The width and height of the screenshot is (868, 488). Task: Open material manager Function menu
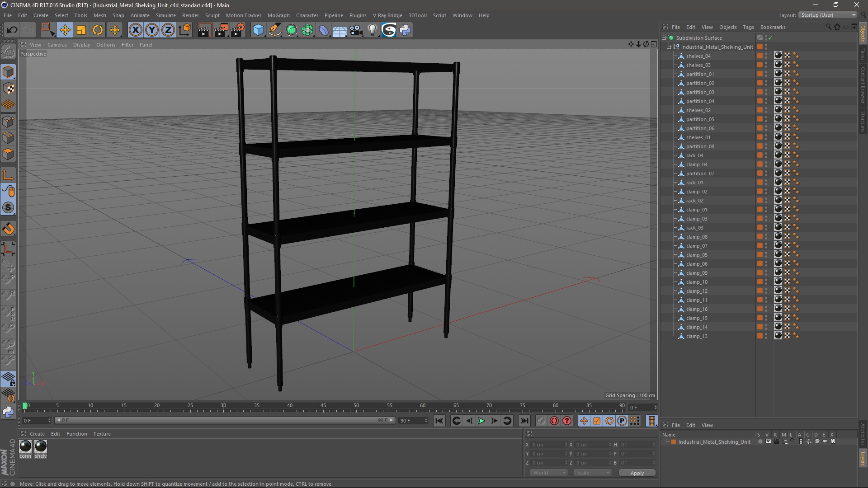[x=76, y=434]
